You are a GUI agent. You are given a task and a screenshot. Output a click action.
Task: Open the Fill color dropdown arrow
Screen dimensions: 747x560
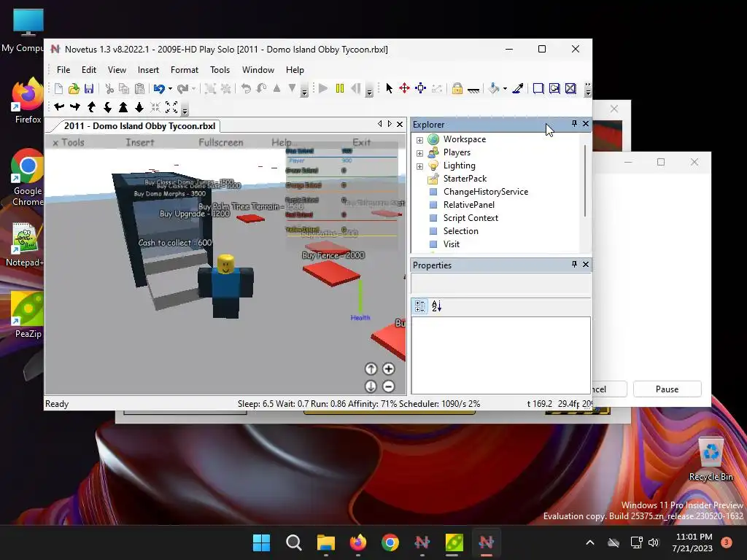tap(505, 88)
